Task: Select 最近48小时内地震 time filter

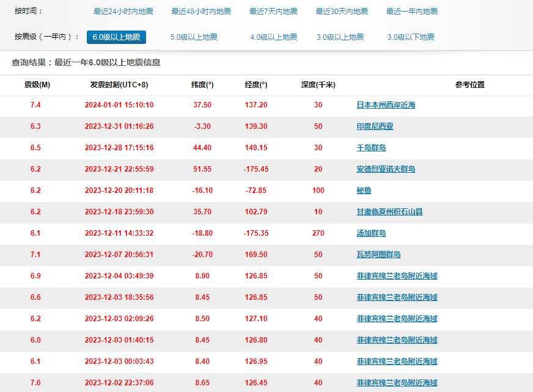Action: click(201, 12)
